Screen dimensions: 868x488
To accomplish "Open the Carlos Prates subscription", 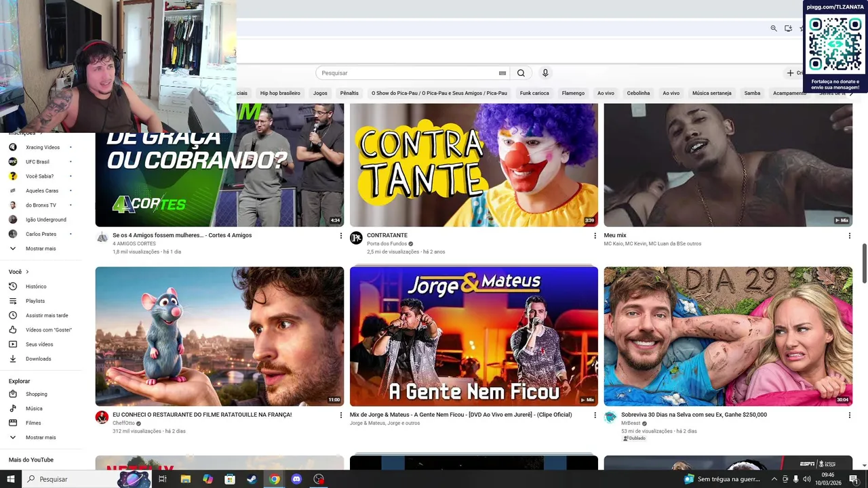I will click(x=41, y=234).
